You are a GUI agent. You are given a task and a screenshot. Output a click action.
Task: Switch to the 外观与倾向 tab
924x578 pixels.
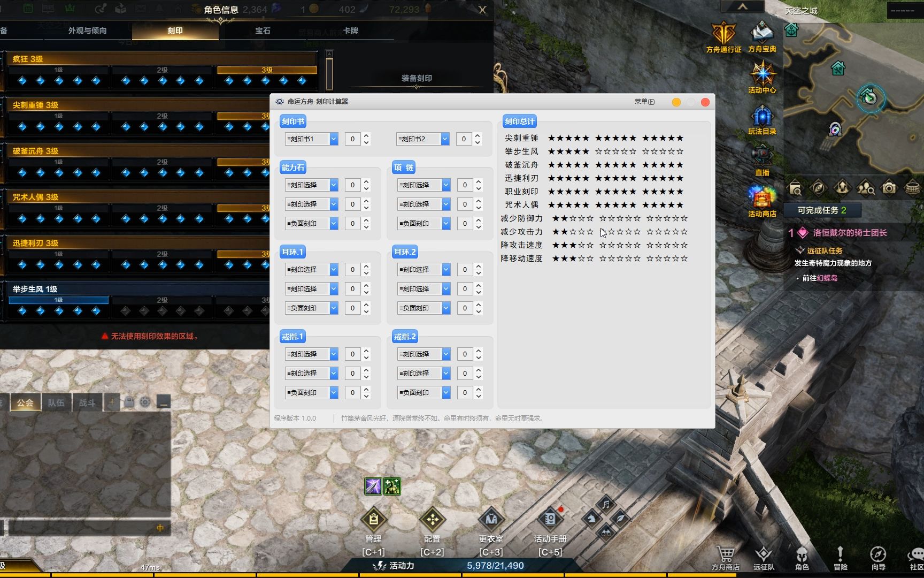click(87, 31)
